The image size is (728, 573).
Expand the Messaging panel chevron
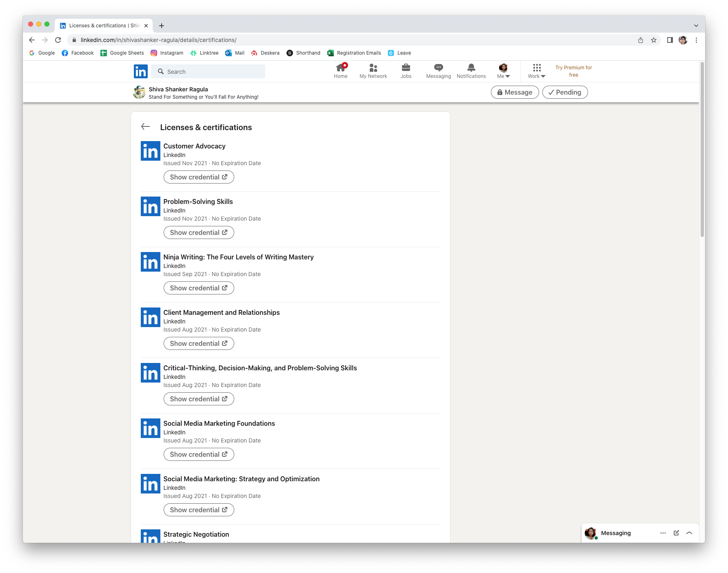click(689, 533)
